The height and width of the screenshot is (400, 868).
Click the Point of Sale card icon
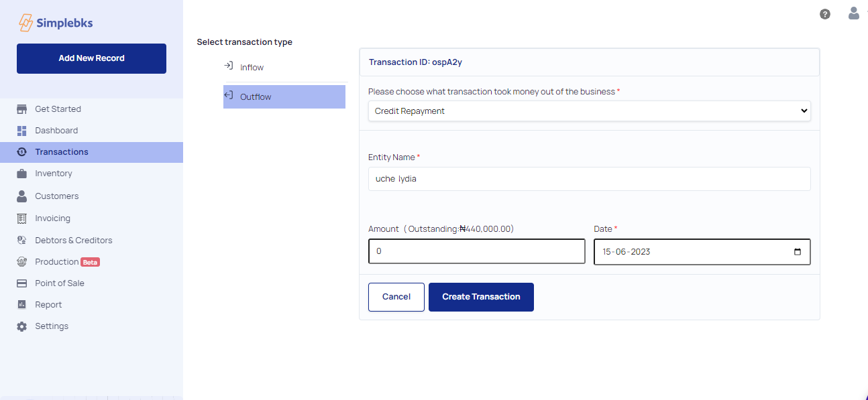coord(21,283)
